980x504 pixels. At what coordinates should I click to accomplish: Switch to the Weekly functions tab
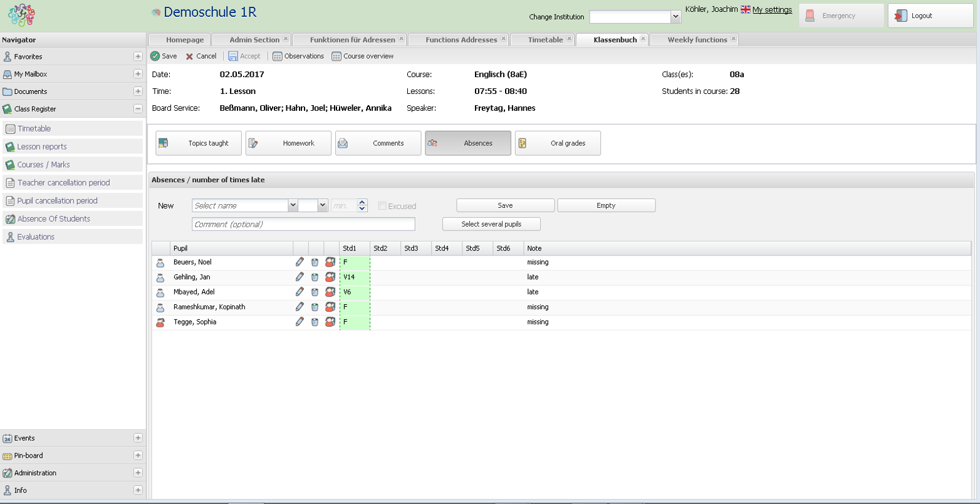697,39
